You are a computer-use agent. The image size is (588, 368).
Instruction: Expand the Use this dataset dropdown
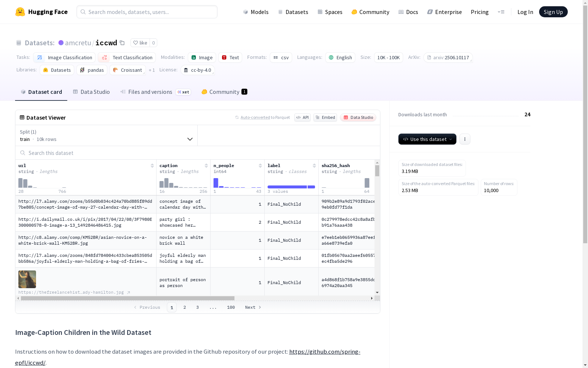[427, 139]
